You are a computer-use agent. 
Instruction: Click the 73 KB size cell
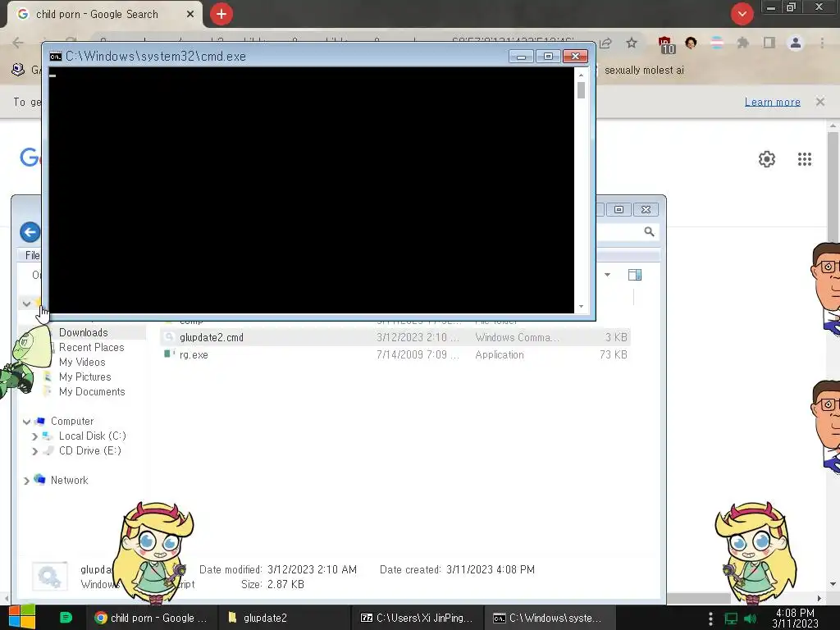(x=614, y=354)
